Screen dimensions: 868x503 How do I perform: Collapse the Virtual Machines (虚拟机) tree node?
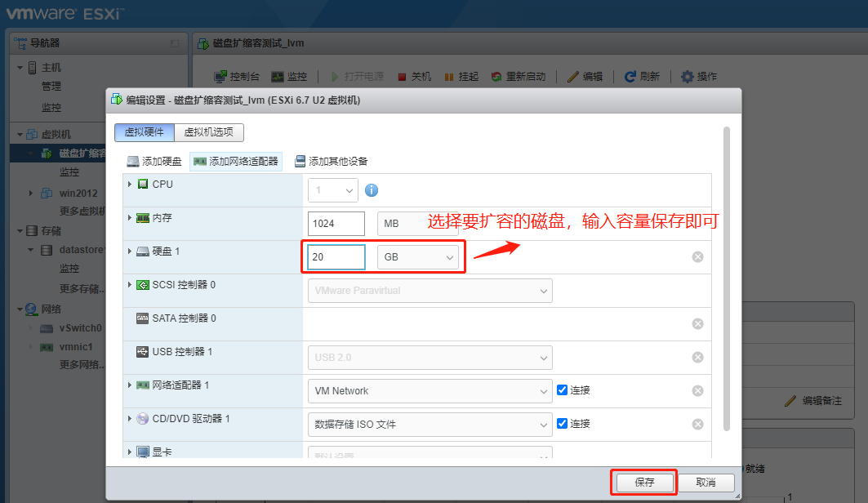[x=20, y=135]
